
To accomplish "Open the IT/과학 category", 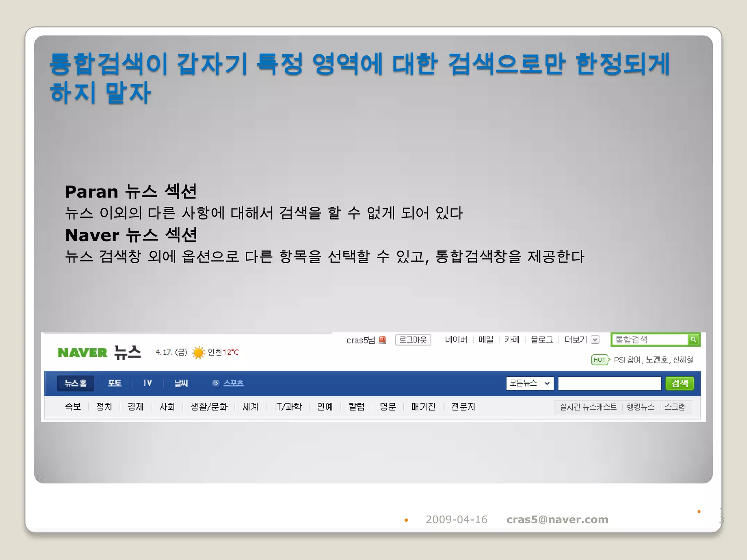I will (x=288, y=407).
